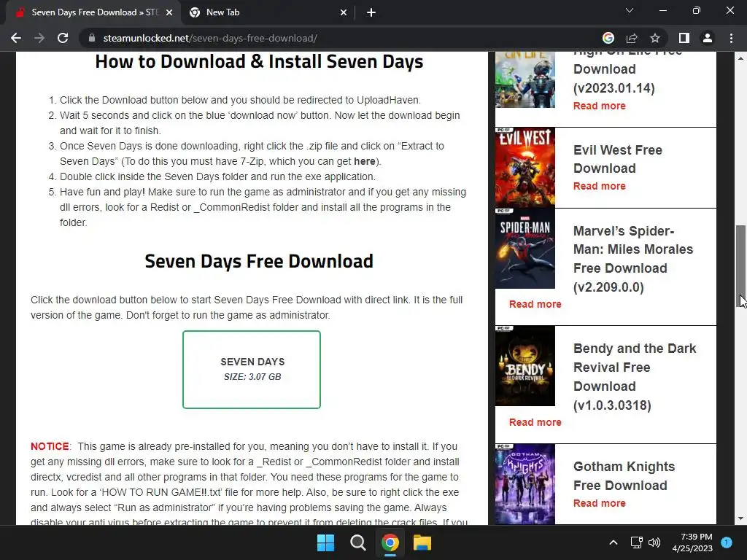Click the browser forward arrow
The image size is (747, 560).
[39, 38]
